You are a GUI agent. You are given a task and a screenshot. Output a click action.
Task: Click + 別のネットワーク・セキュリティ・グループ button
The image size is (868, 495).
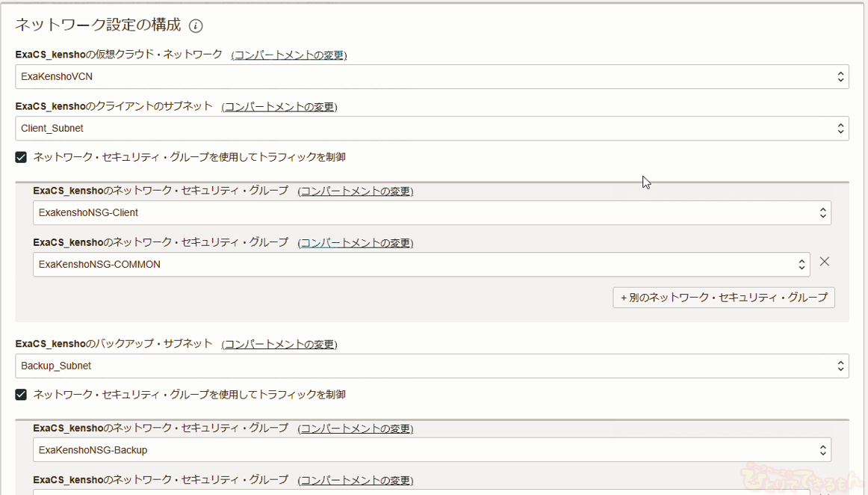pyautogui.click(x=723, y=298)
